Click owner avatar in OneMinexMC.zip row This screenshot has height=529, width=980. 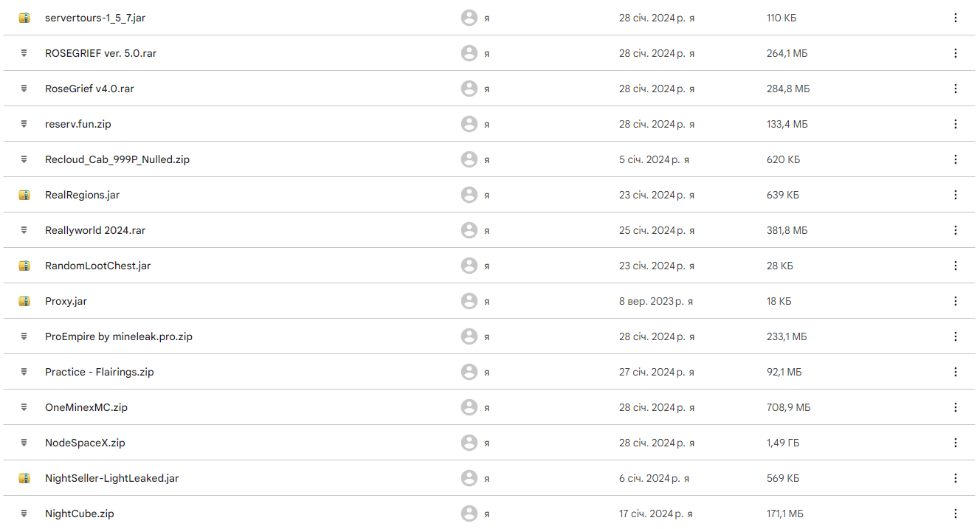coord(469,407)
